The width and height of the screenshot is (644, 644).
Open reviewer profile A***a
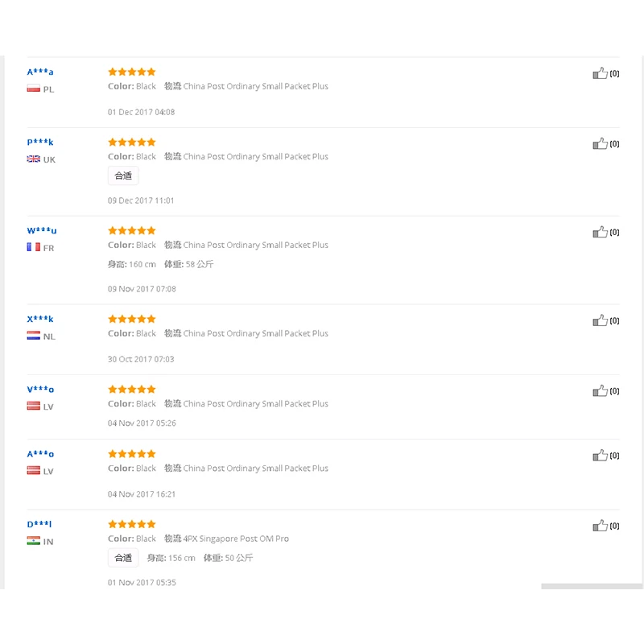[40, 72]
